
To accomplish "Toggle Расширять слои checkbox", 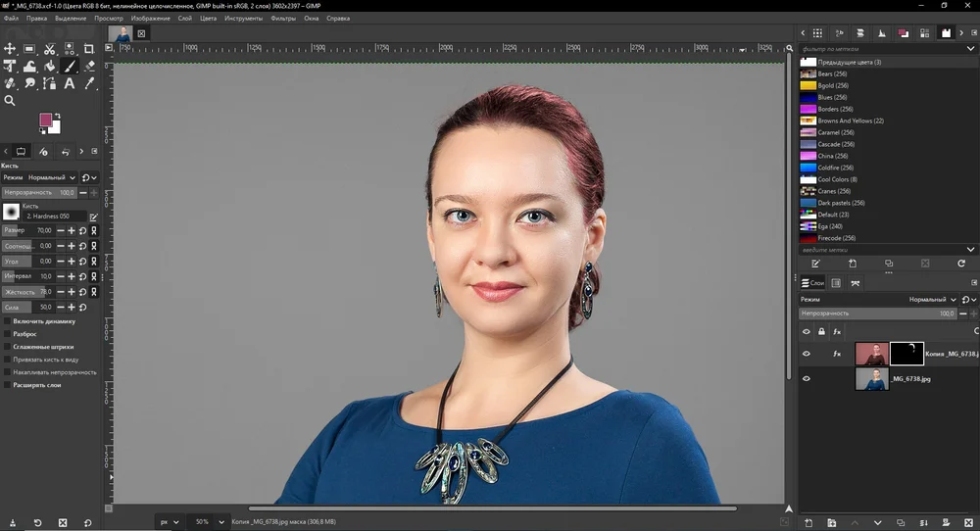I will point(8,385).
